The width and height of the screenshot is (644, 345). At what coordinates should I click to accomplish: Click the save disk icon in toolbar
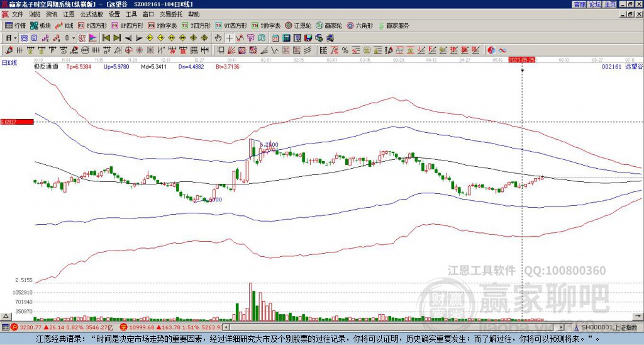(308, 38)
